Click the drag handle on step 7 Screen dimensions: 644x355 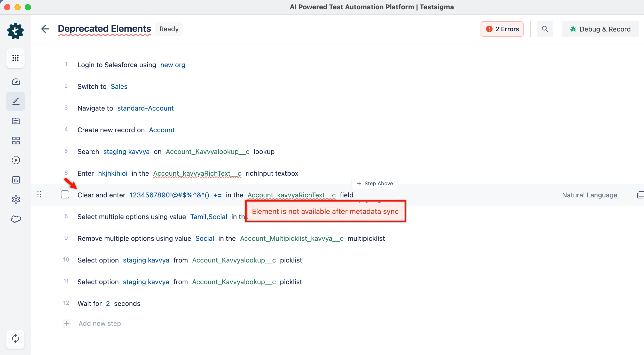click(39, 195)
